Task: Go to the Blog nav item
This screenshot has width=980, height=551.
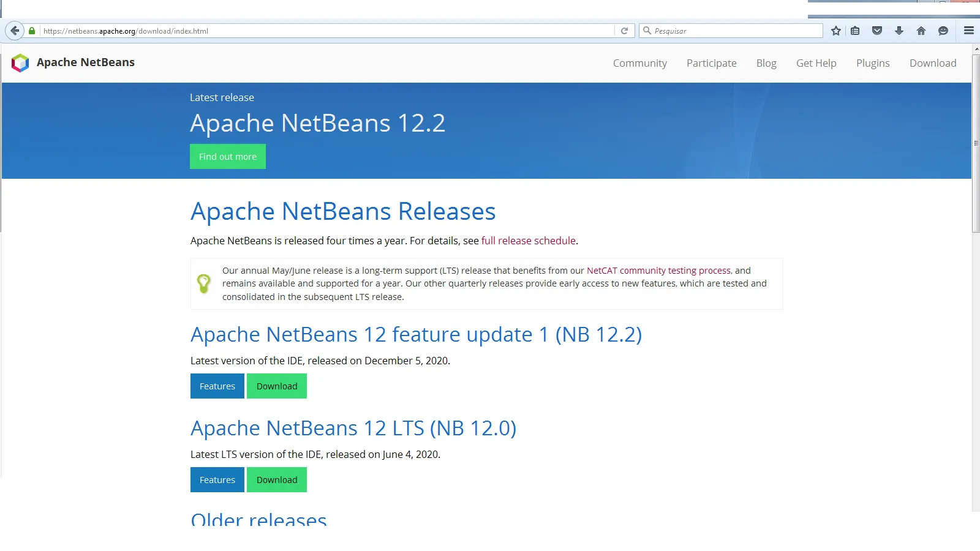Action: pos(766,63)
